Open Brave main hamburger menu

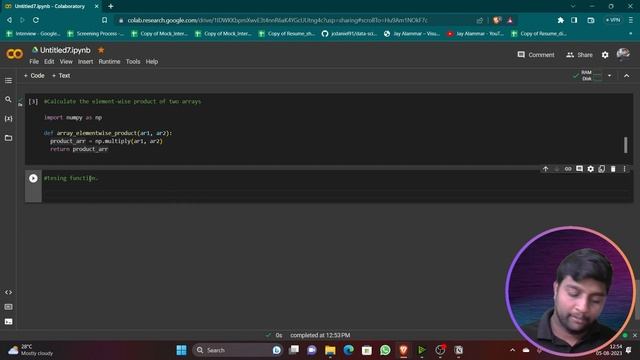[631, 20]
